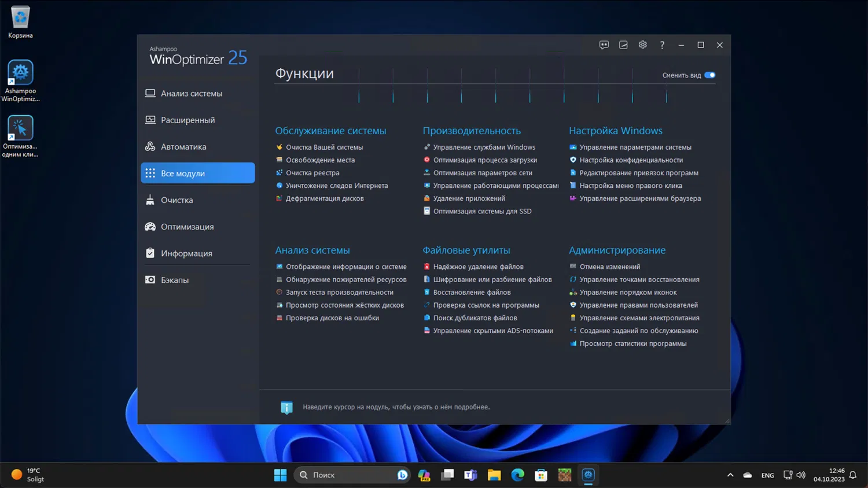Click icon beside 'Запуск теста производительности'

coord(279,293)
